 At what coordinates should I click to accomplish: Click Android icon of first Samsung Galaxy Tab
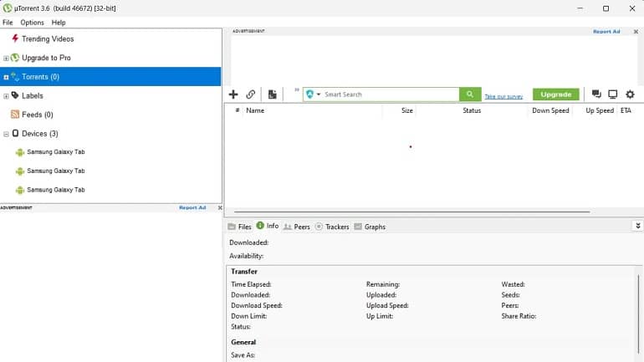(20, 152)
